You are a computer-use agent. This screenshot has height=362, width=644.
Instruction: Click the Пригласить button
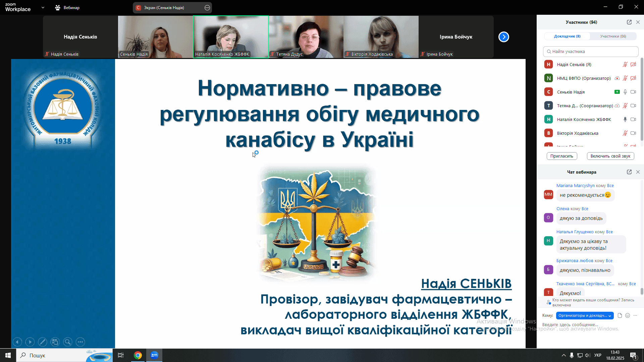[x=562, y=156]
